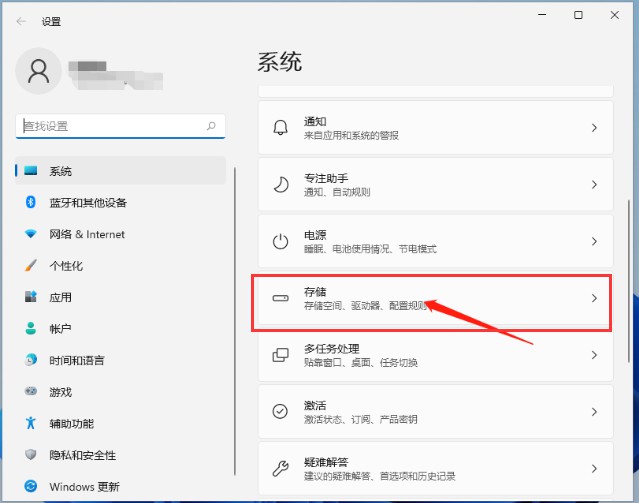This screenshot has width=639, height=503.
Task: Open 隐私和安全性 settings page
Action: pos(82,455)
